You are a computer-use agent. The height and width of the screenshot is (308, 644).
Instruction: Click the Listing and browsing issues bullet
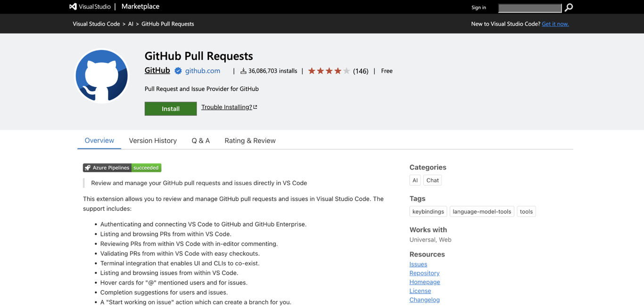169,273
